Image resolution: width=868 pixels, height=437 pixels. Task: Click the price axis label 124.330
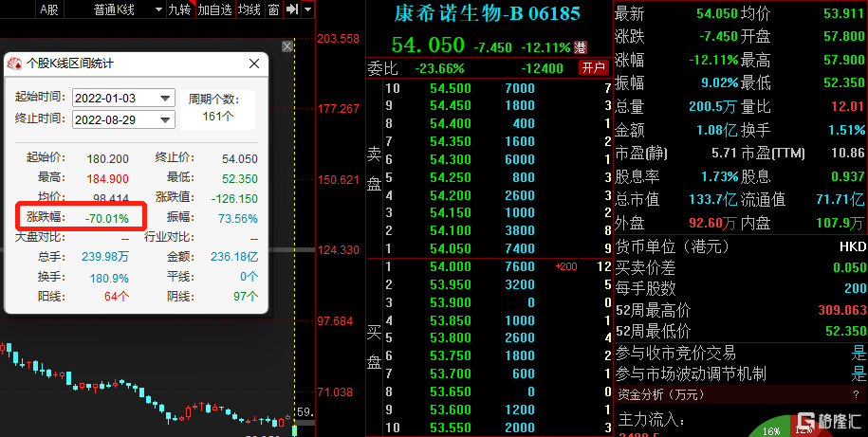point(339,250)
